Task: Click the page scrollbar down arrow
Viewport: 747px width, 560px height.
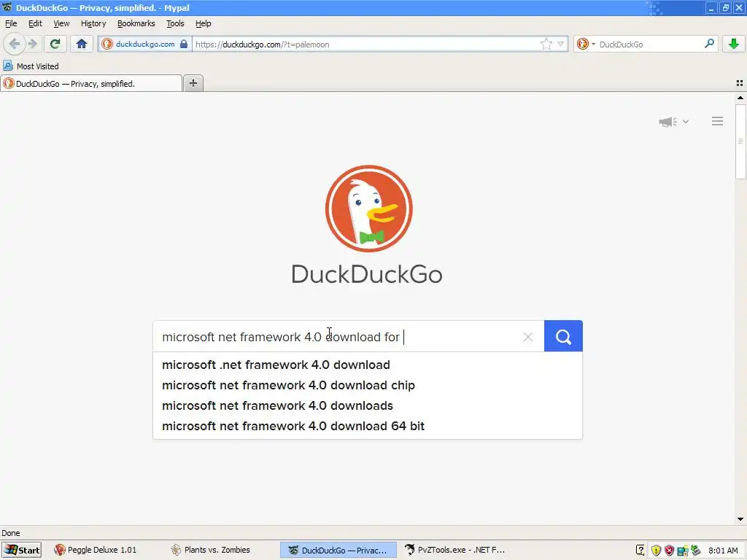Action: tap(740, 519)
